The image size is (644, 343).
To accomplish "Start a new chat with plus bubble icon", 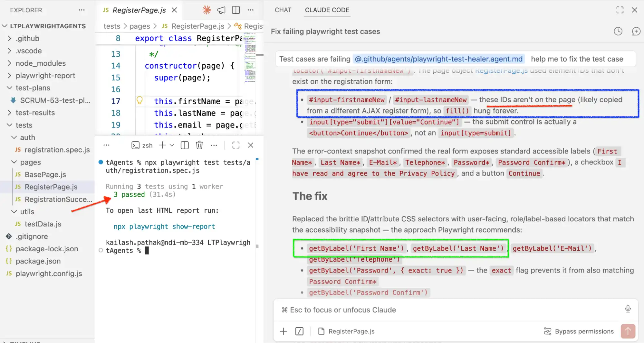I will (636, 31).
